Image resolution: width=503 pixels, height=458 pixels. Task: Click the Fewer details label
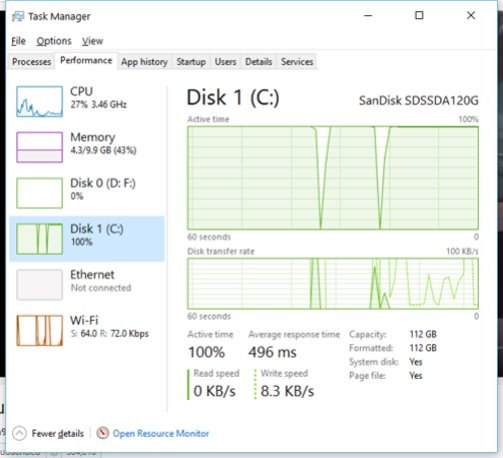coord(58,433)
